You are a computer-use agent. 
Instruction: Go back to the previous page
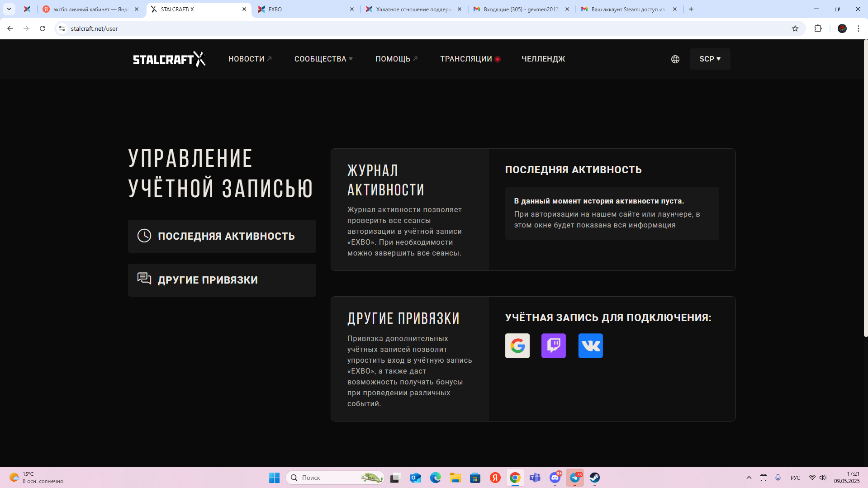10,28
